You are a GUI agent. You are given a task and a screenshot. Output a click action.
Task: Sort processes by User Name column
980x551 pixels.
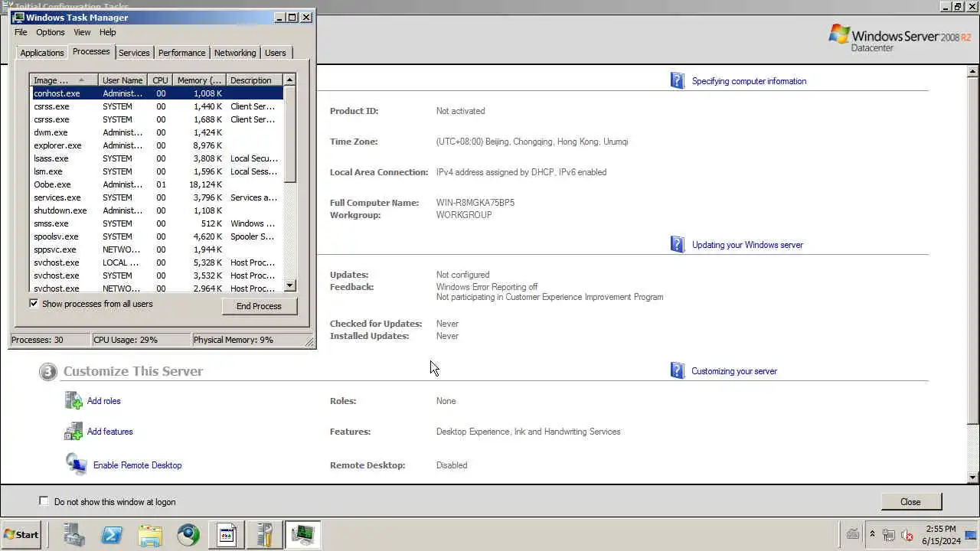(x=123, y=80)
